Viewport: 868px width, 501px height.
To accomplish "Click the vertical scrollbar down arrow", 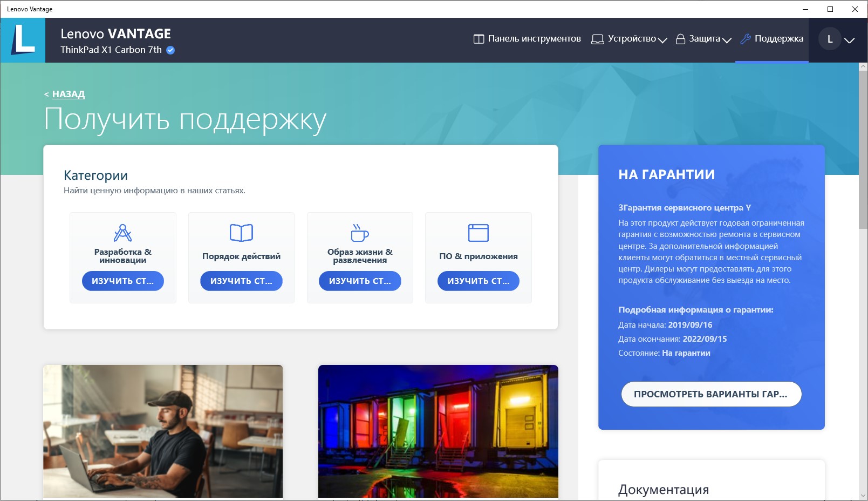I will (863, 495).
